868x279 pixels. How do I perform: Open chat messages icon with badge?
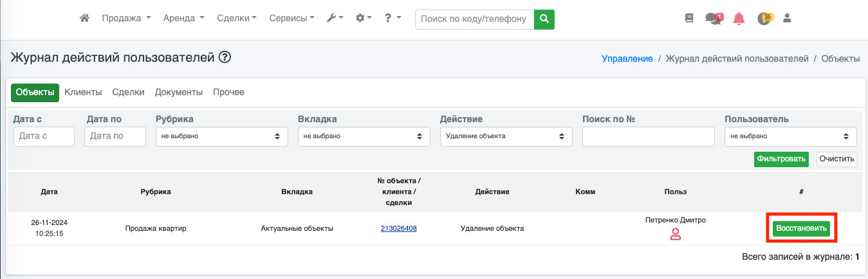pyautogui.click(x=713, y=19)
